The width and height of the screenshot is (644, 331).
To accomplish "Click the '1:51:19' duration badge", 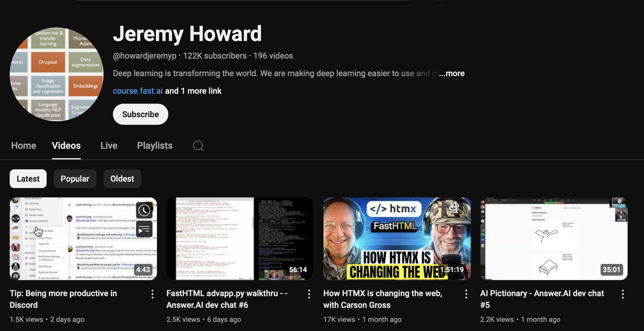I will pyautogui.click(x=452, y=270).
